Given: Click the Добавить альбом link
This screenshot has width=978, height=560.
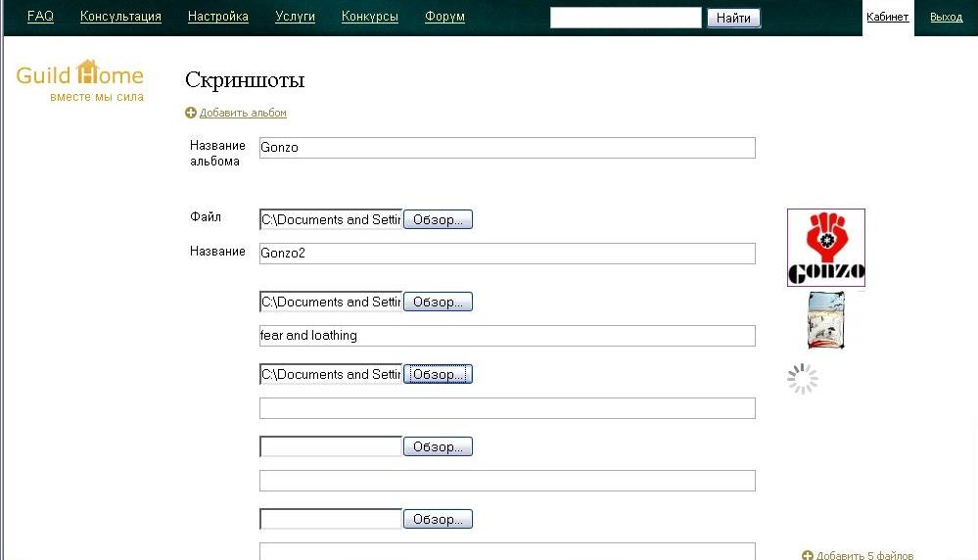Looking at the screenshot, I should pos(243,114).
